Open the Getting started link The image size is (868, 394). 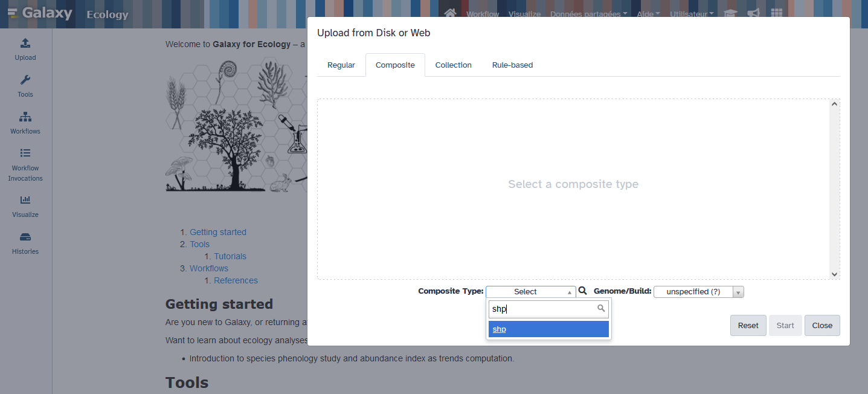tap(218, 232)
